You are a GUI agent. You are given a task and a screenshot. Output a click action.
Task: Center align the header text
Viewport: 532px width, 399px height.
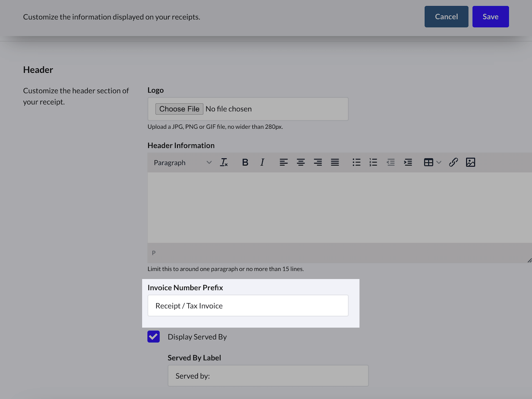[x=301, y=162]
